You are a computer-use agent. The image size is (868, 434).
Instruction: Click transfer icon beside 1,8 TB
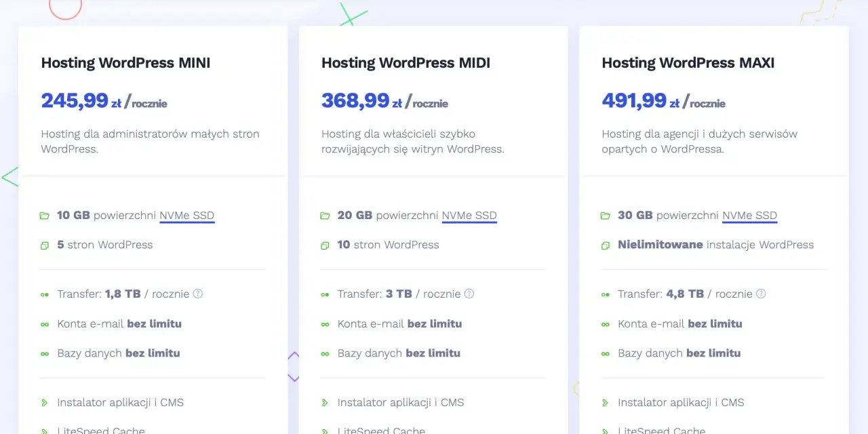[x=45, y=294]
